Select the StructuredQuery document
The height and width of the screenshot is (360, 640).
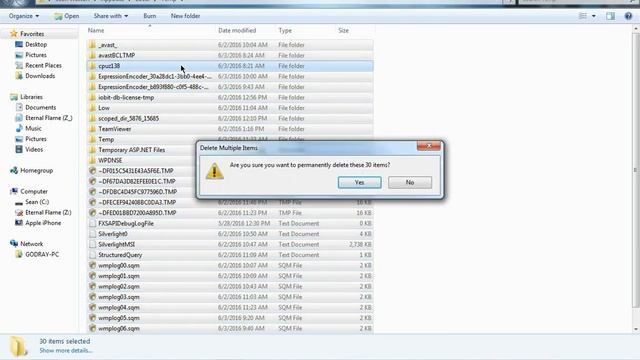(120, 255)
